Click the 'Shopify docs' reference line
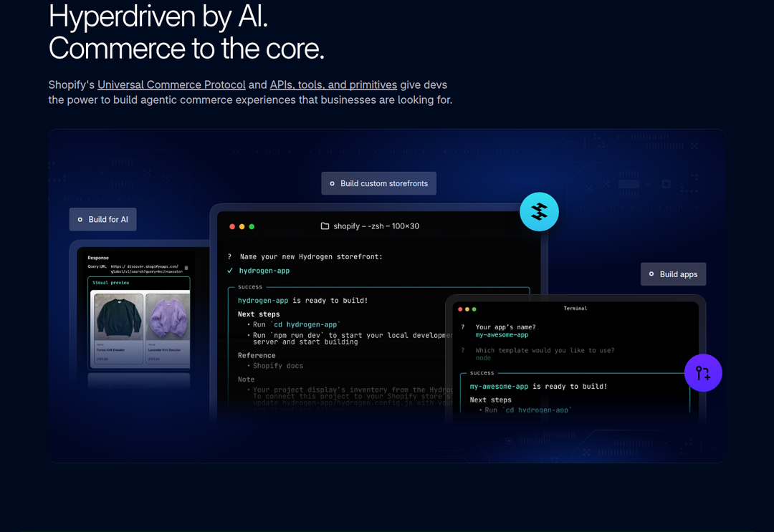Viewport: 774px width, 532px height. 278,366
